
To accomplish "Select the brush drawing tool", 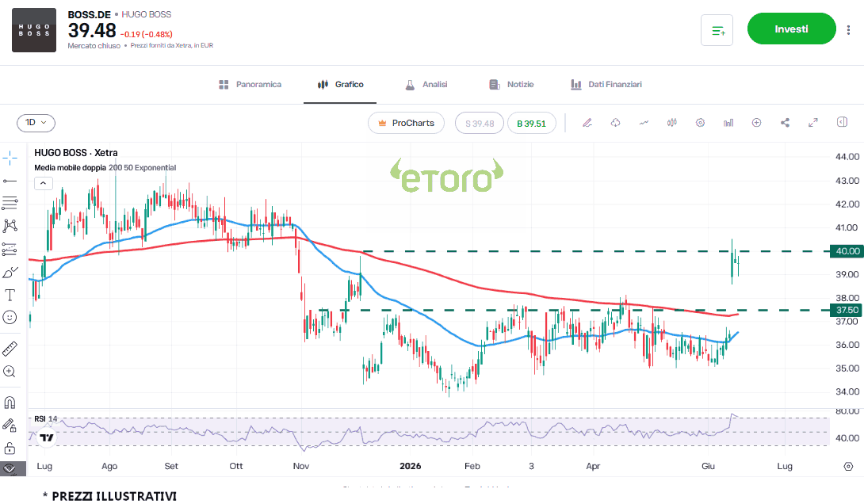I will click(10, 272).
